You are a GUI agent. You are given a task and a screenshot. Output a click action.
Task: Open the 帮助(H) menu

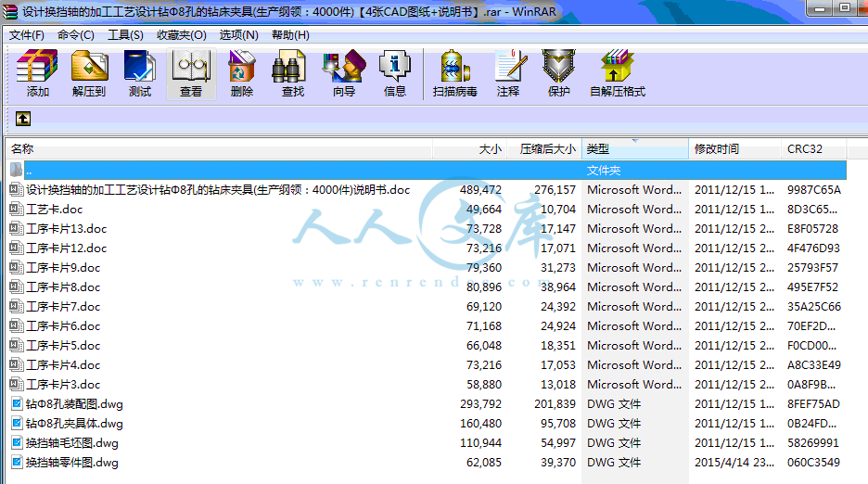290,35
